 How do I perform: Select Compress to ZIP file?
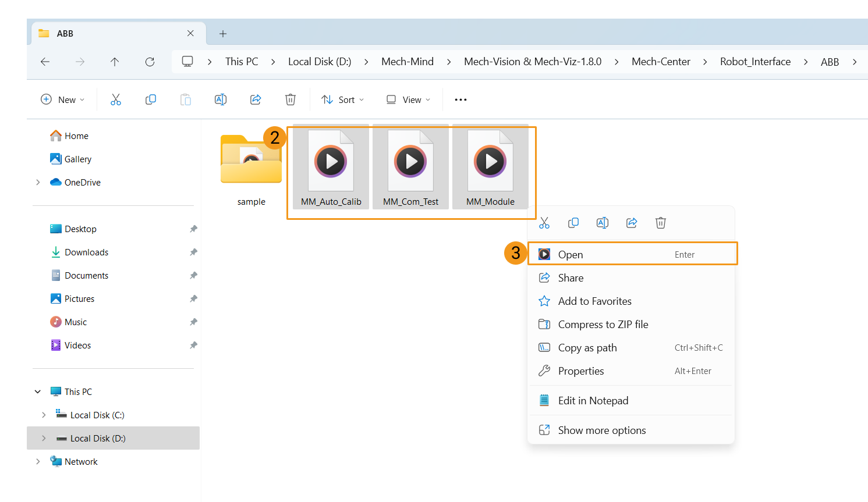[603, 325]
